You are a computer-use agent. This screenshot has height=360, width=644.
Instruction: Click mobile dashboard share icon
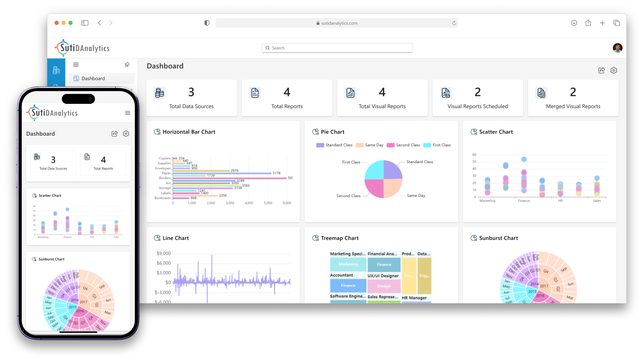(x=114, y=134)
